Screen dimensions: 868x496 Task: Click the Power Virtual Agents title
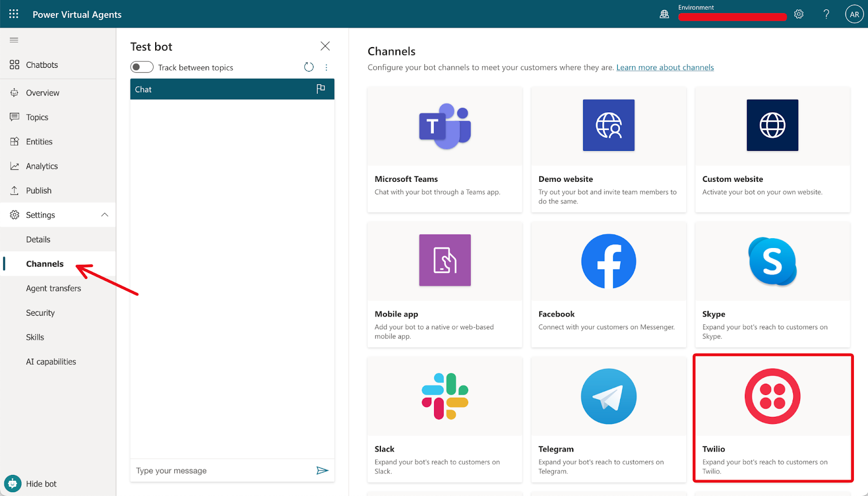point(77,15)
